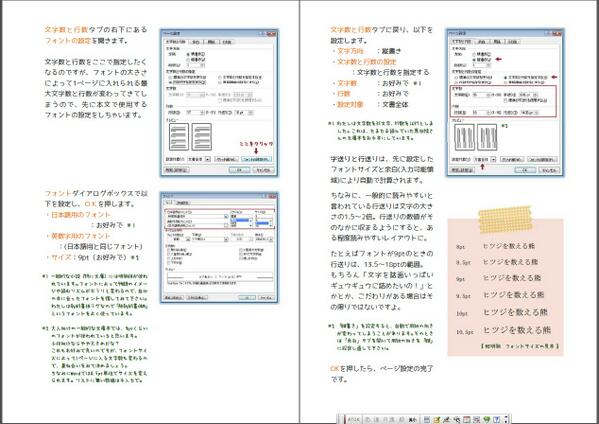599x424 pixels.
Task: Select 行数だけを指定する radio in left page's dialog
Action: (x=188, y=82)
